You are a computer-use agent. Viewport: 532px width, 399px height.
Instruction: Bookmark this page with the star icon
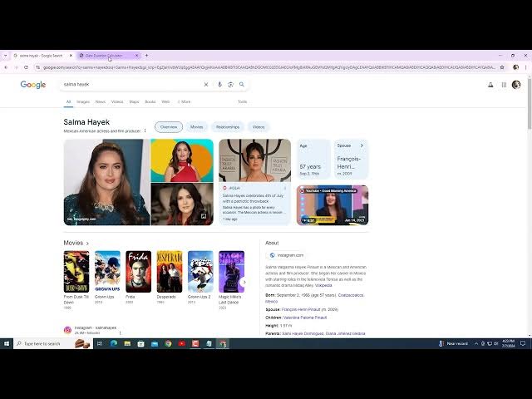(502, 67)
